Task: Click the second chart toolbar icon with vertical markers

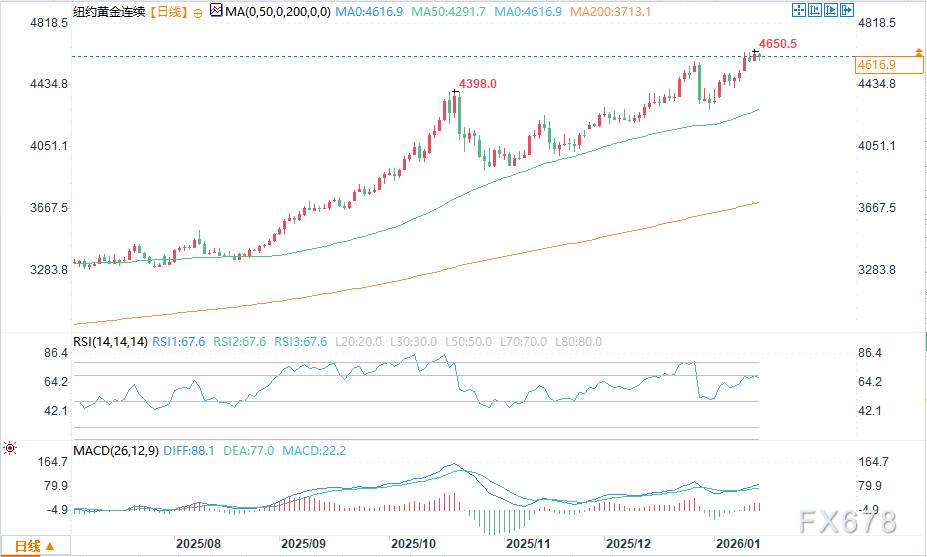Action: coord(817,11)
